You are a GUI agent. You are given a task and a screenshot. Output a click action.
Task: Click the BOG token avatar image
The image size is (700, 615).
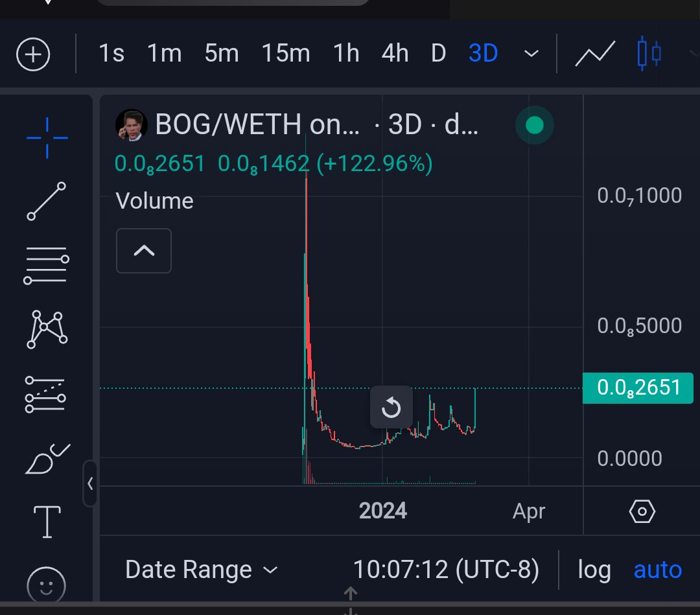click(131, 125)
